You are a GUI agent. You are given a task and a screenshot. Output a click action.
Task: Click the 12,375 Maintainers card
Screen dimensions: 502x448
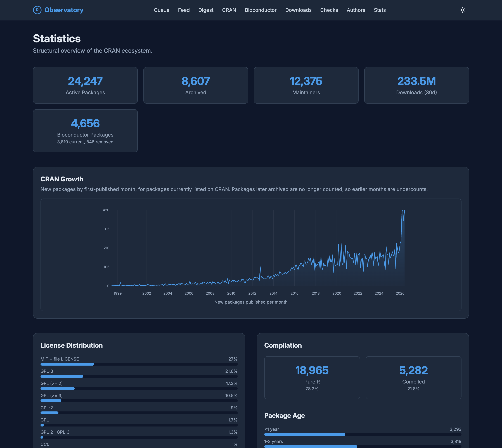(x=306, y=85)
